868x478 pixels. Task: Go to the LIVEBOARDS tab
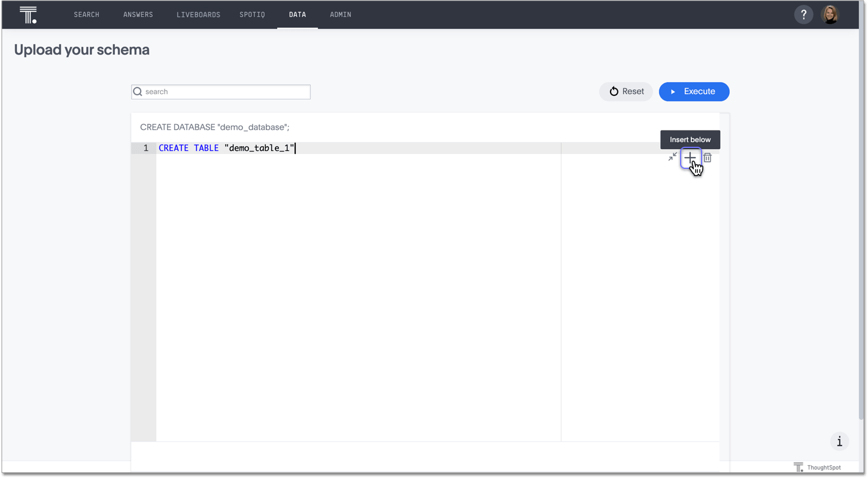coord(198,14)
